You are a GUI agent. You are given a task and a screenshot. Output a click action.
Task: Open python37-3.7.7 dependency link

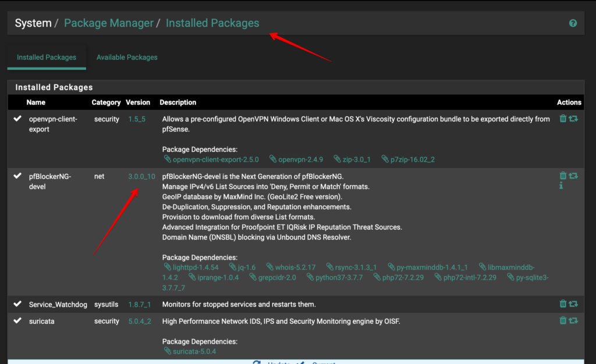(335, 277)
